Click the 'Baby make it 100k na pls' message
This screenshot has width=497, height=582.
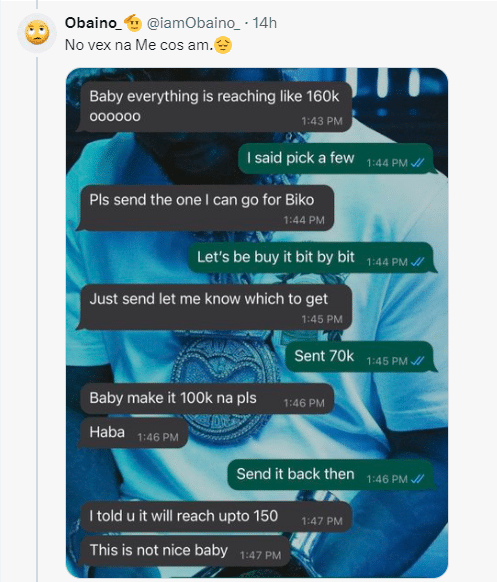pos(207,399)
